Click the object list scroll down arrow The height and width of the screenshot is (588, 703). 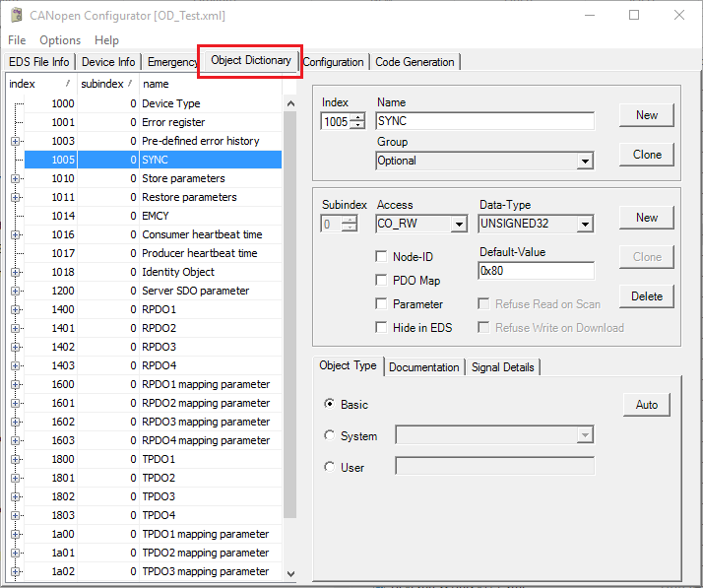point(290,573)
